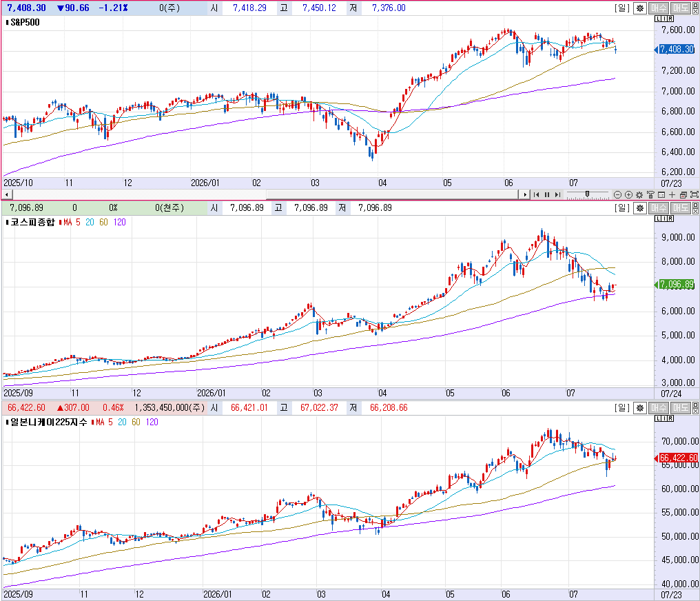Toggle I axis button on S&P500 chart
The width and height of the screenshot is (700, 601).
pos(664,19)
